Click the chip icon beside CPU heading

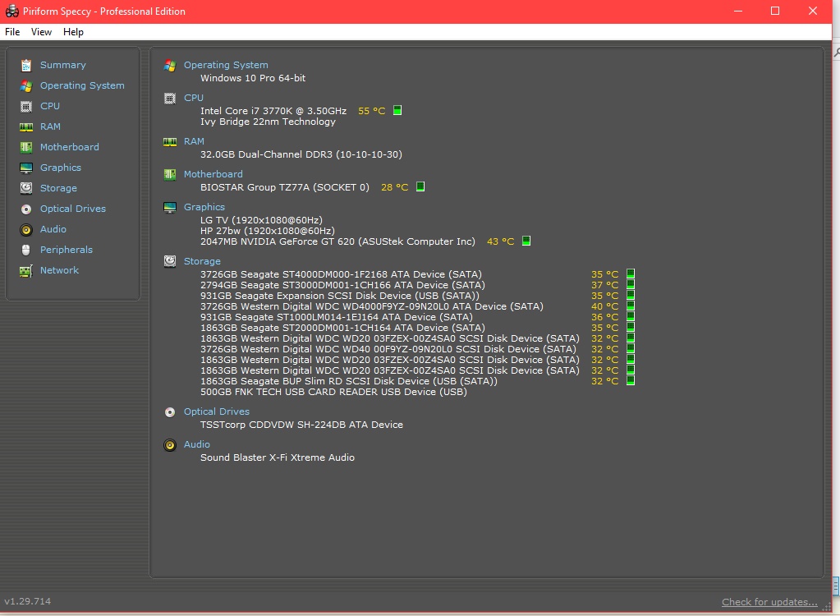[x=170, y=99]
